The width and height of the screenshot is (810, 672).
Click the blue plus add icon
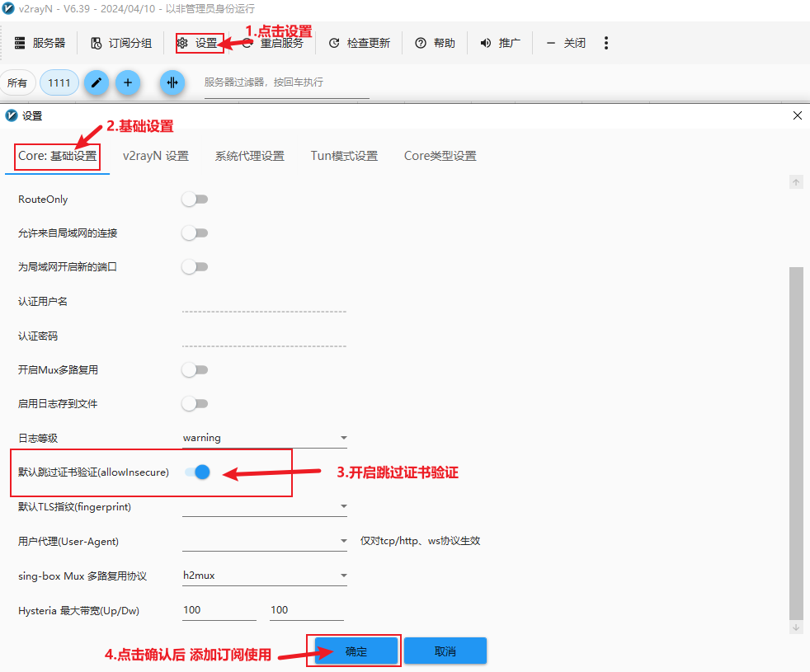coord(128,82)
